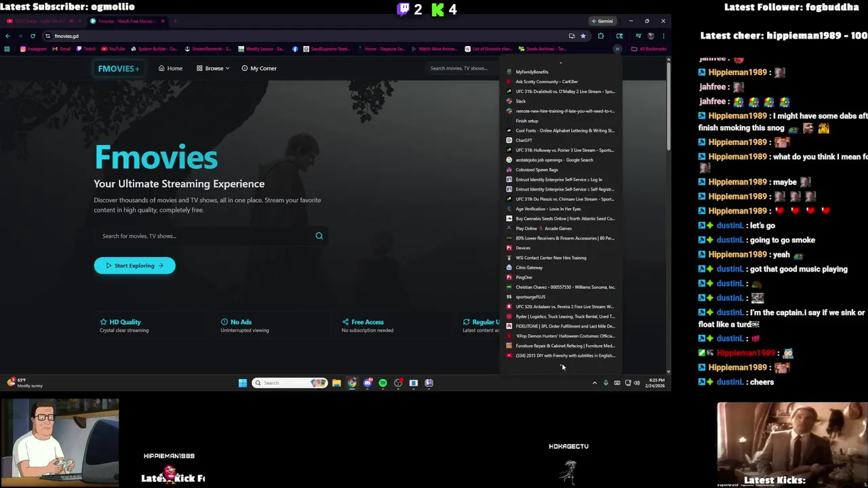Open UFC 319 Du Plessis vs. Chimaev bookmark
Screen dimensions: 868x488
[x=561, y=199]
